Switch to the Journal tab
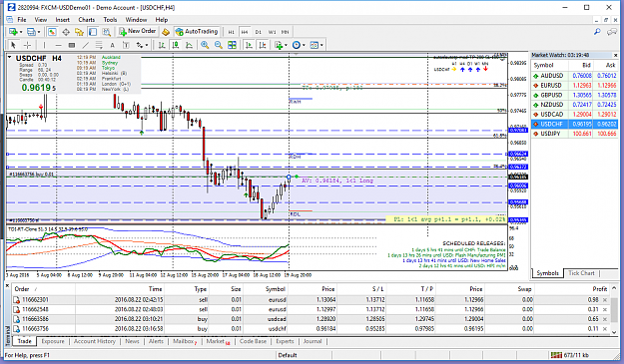This screenshot has height=364, width=624. coord(312,341)
